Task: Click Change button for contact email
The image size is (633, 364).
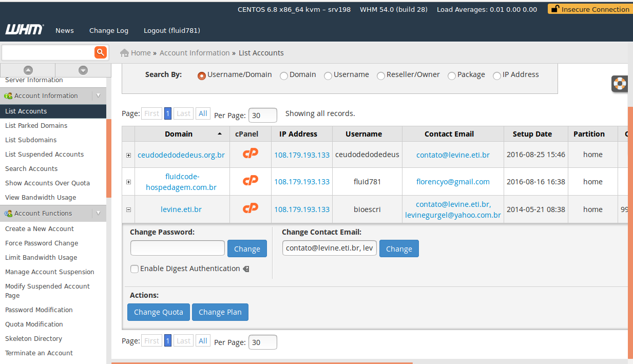Action: tap(399, 248)
